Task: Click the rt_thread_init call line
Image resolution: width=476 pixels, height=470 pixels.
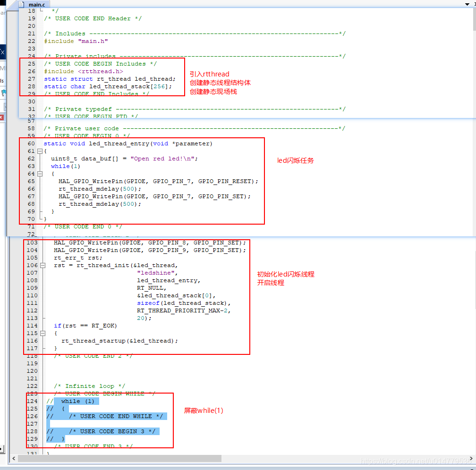Action: click(116, 266)
